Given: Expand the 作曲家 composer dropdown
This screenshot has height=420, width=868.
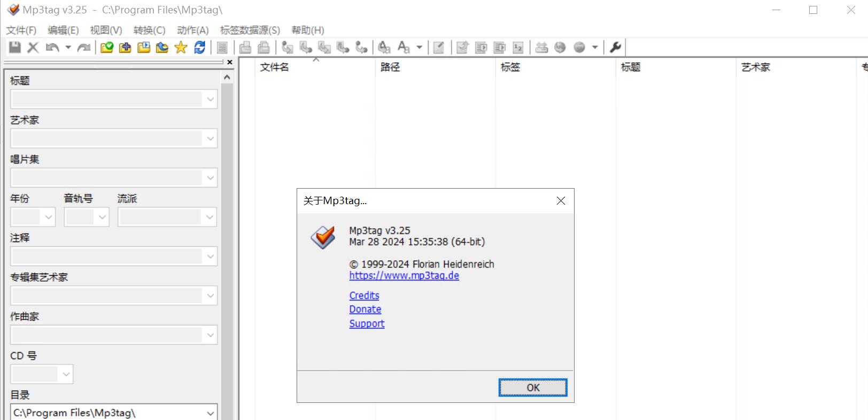Looking at the screenshot, I should click(210, 335).
